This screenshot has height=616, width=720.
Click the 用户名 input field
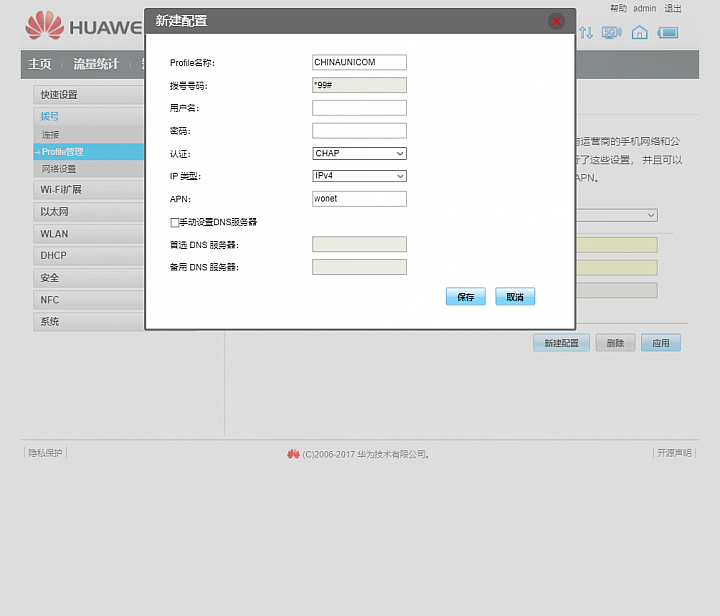click(359, 108)
